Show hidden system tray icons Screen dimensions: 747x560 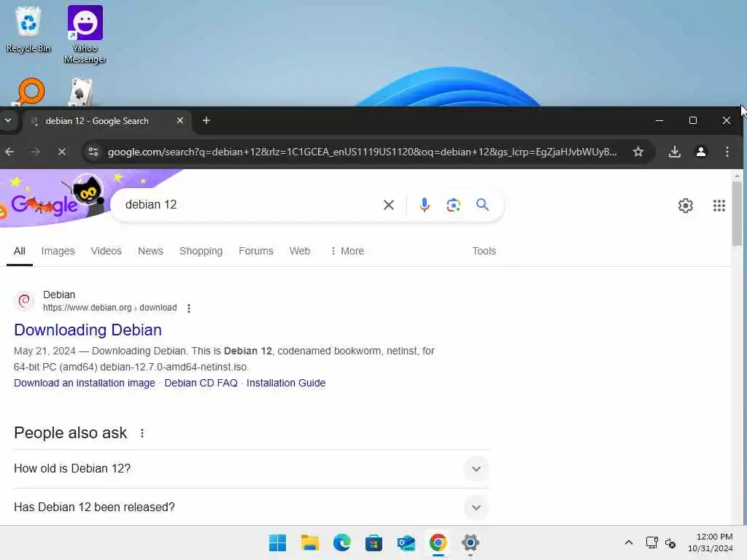point(629,542)
